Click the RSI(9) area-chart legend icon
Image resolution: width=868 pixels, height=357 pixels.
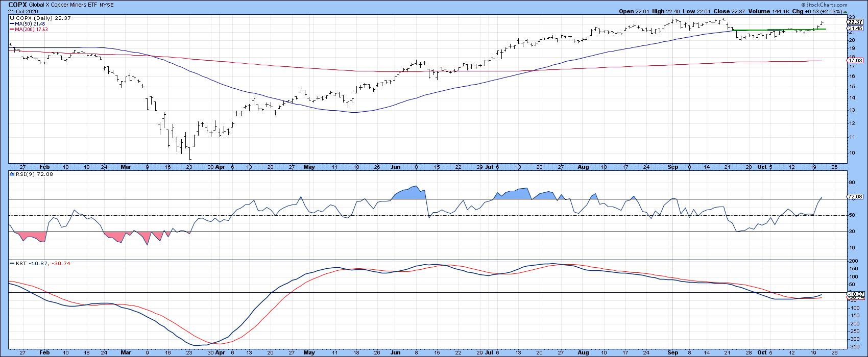click(11, 175)
